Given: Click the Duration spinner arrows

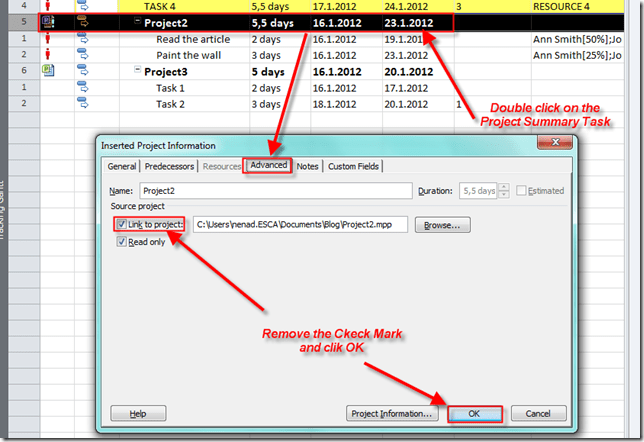Looking at the screenshot, I should click(x=506, y=191).
